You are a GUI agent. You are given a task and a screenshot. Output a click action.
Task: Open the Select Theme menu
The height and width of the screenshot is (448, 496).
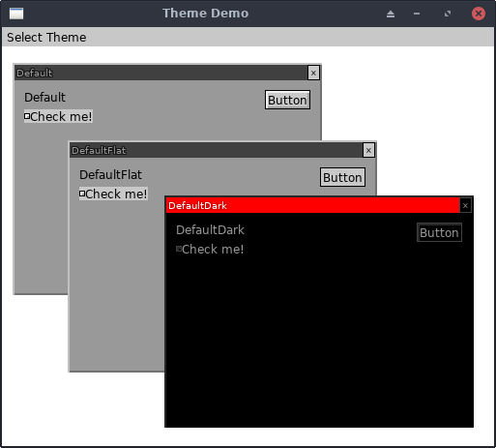46,38
